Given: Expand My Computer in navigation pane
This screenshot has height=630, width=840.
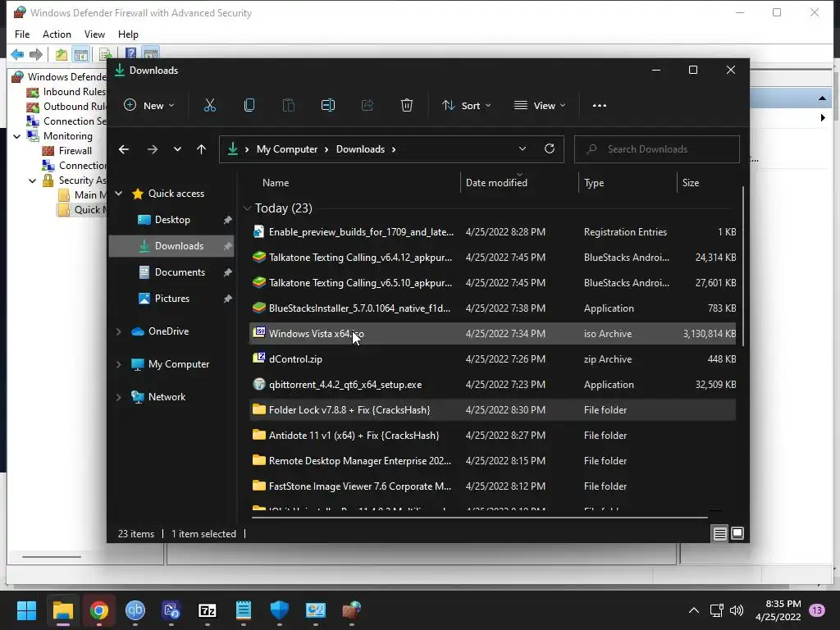Looking at the screenshot, I should tap(119, 364).
